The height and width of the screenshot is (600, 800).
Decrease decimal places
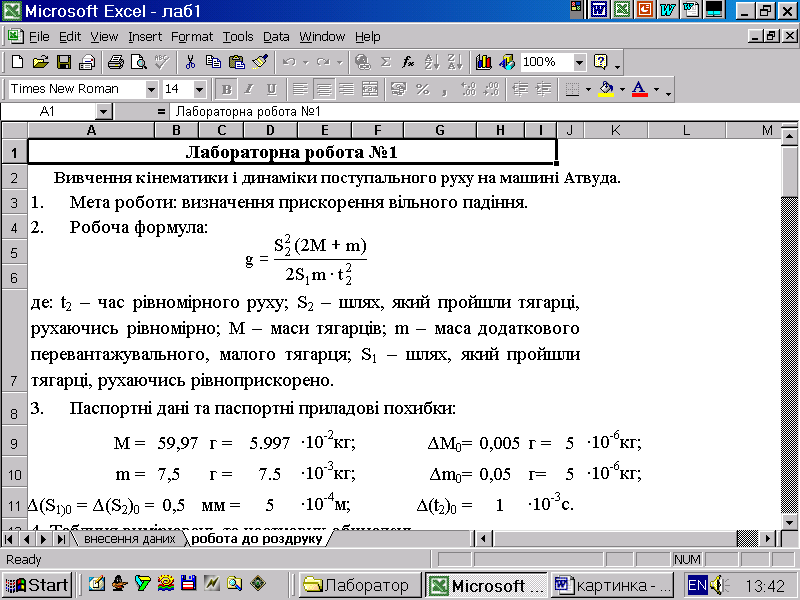click(491, 89)
